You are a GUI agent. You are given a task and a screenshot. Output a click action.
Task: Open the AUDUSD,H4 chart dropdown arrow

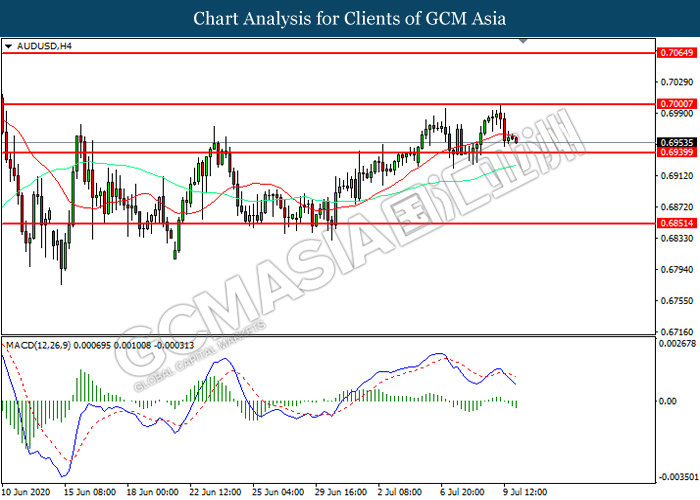(8, 46)
